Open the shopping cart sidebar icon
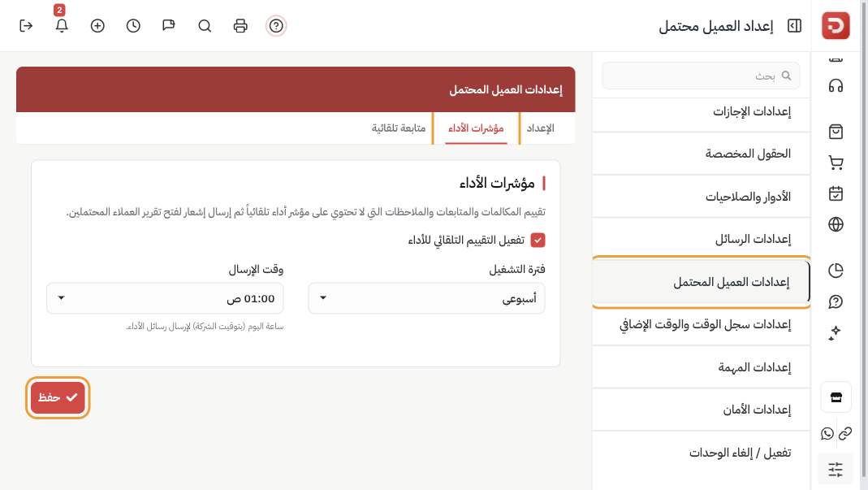 coord(836,163)
